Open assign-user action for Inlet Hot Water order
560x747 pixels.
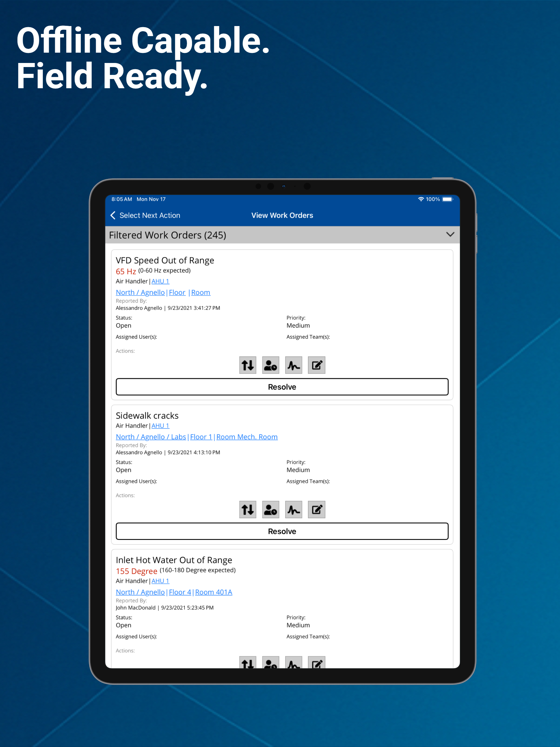271,662
